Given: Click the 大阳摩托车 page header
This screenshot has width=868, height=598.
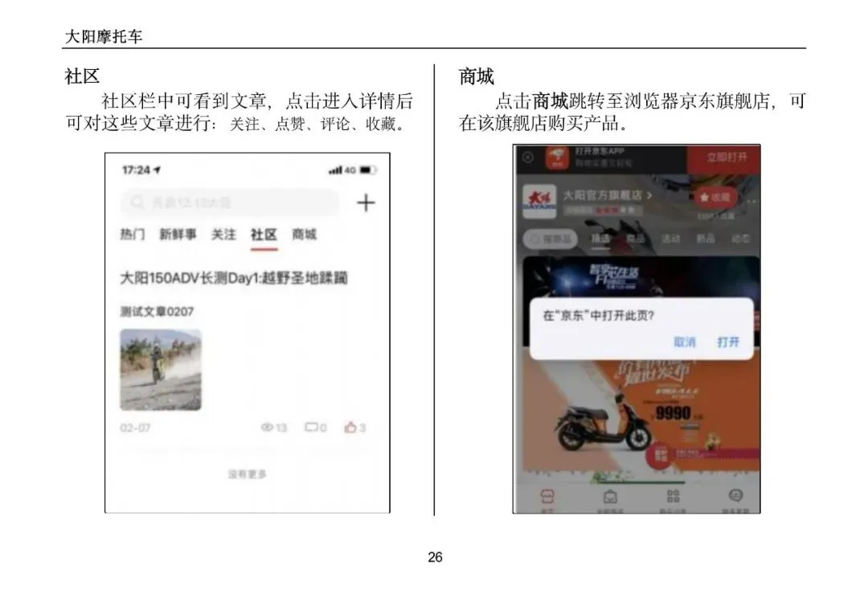Looking at the screenshot, I should coord(104,36).
